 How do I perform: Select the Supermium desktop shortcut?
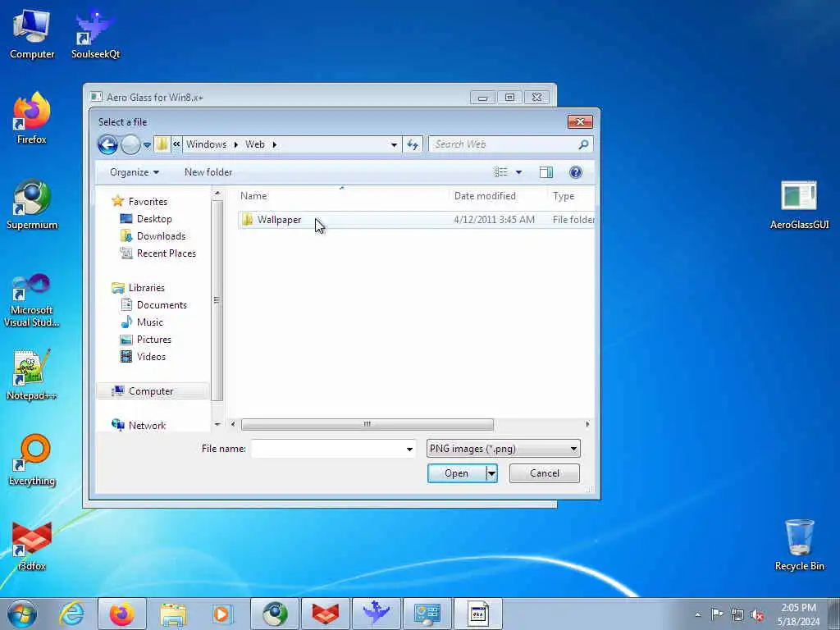[x=32, y=204]
